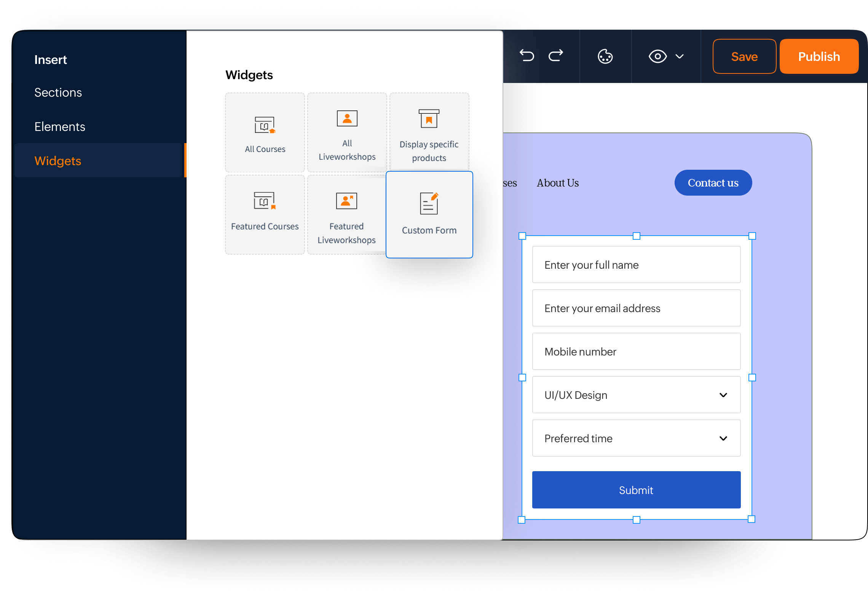Undo the last action
This screenshot has width=868, height=596.
point(527,56)
